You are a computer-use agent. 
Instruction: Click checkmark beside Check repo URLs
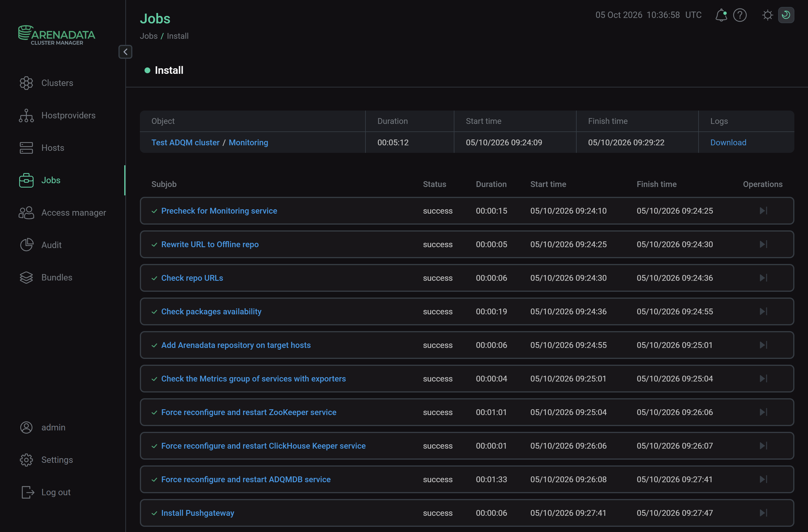[154, 278]
